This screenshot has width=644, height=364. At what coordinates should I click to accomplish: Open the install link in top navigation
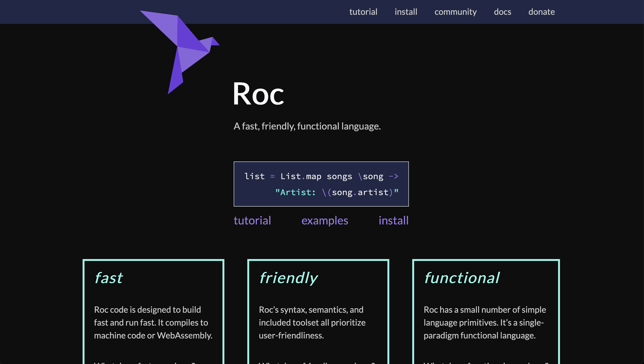pos(406,12)
